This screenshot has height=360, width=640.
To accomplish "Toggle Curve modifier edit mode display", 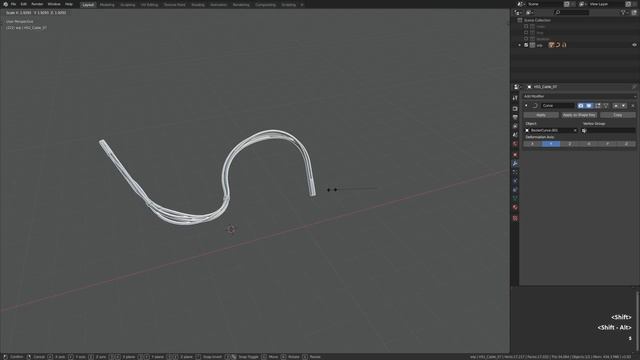I will pyautogui.click(x=598, y=106).
